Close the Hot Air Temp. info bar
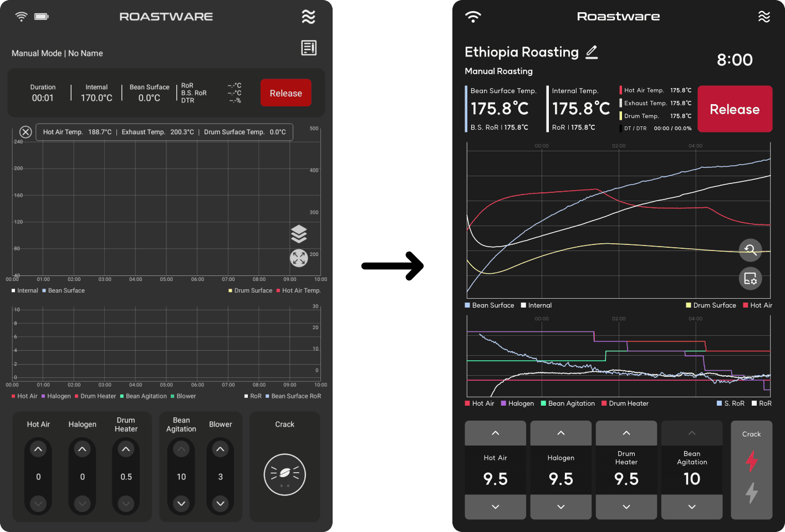 click(26, 132)
